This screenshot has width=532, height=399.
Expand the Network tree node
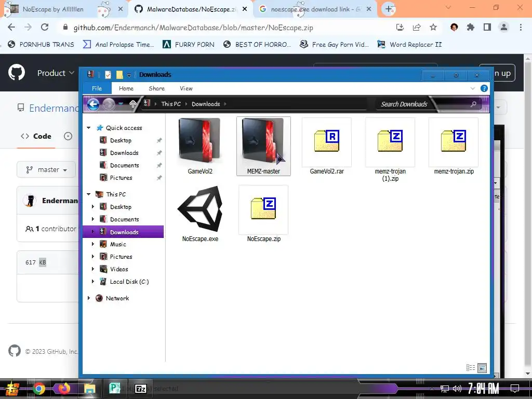tap(88, 298)
